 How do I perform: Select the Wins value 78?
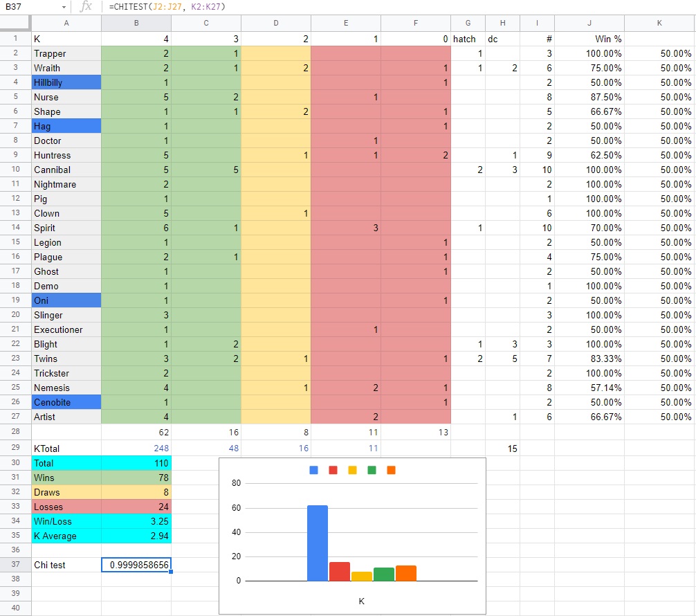coord(136,478)
